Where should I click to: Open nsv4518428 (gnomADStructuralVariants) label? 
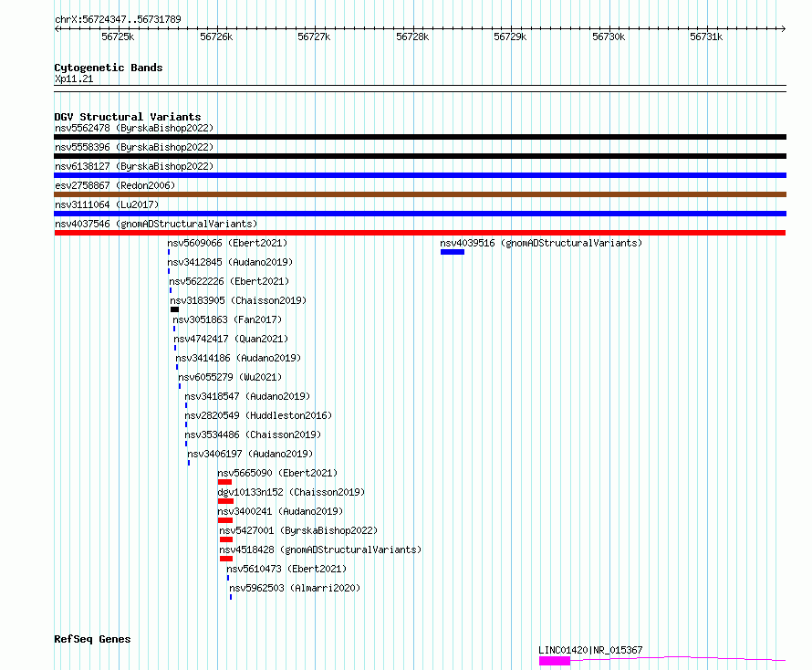(x=320, y=550)
